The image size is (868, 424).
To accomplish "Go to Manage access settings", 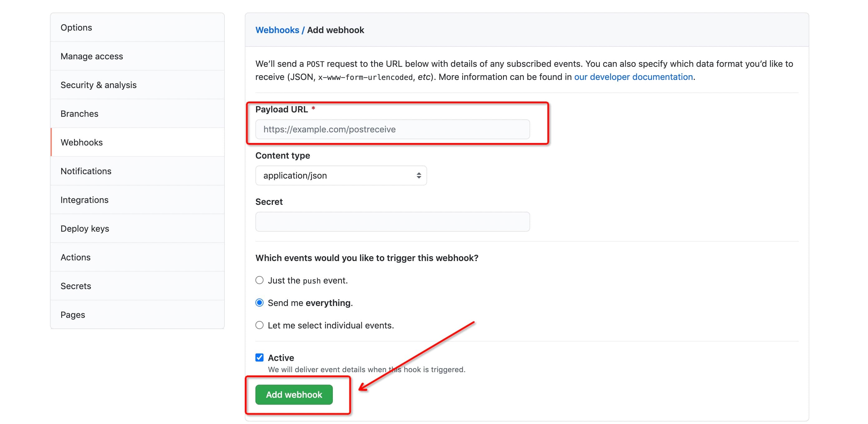I will coord(137,56).
